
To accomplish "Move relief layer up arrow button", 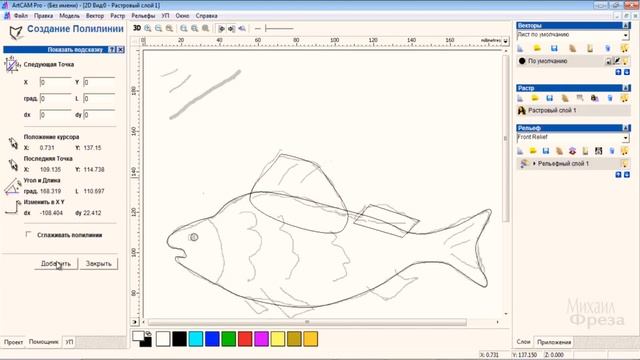I will pyautogui.click(x=618, y=174).
